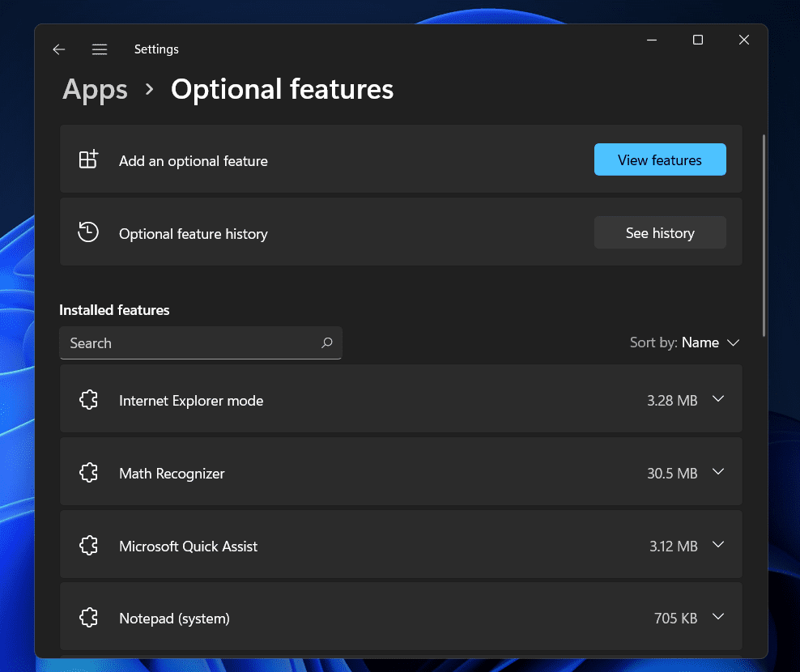The image size is (800, 672).
Task: Click the Microsoft Quick Assist puzzle icon
Action: click(x=88, y=546)
